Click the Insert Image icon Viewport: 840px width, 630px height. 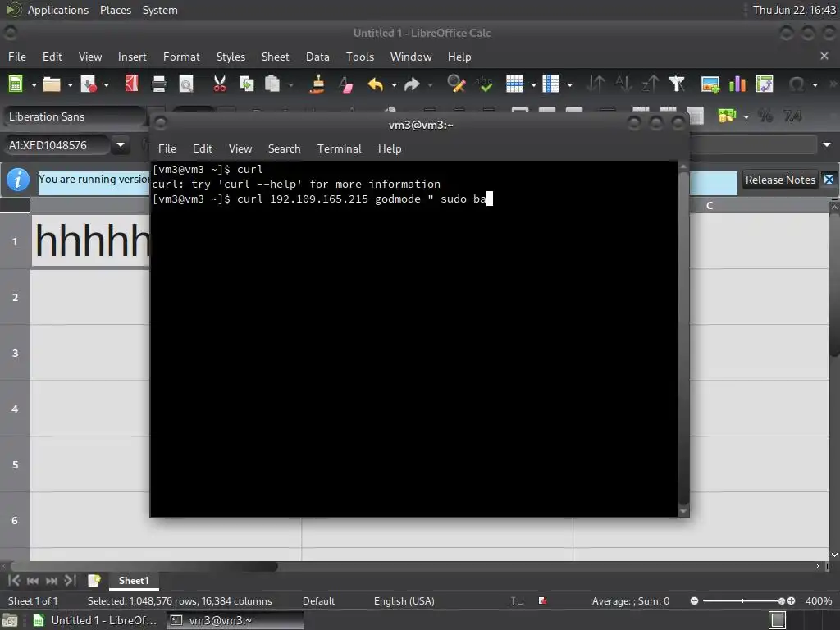click(x=710, y=84)
